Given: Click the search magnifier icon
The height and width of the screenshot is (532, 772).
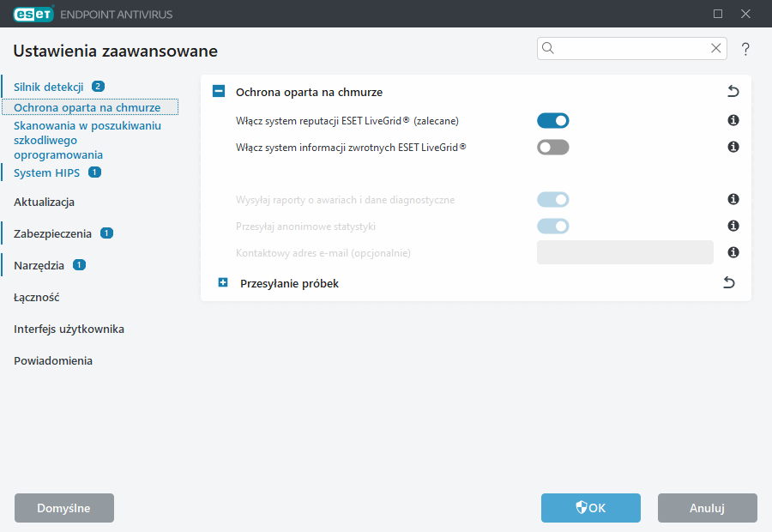Looking at the screenshot, I should pyautogui.click(x=548, y=48).
